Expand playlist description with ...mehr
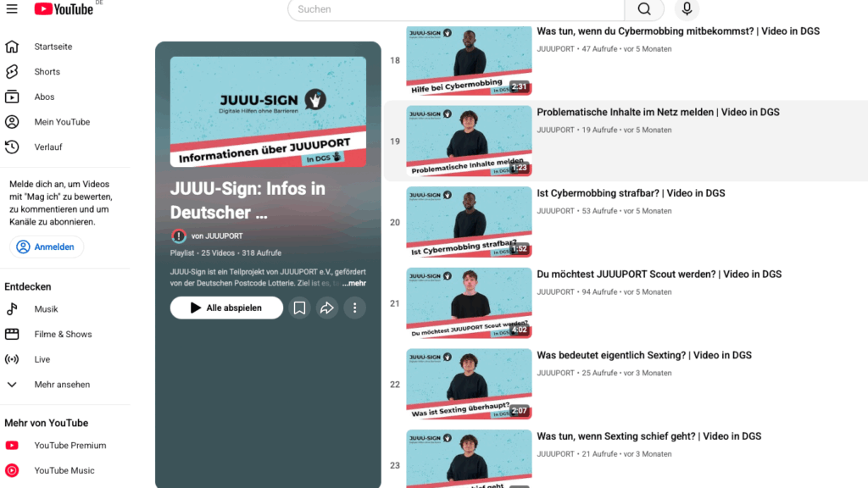 [353, 283]
